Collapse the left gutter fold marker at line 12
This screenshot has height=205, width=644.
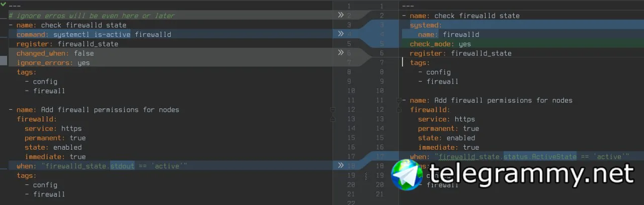(333, 109)
